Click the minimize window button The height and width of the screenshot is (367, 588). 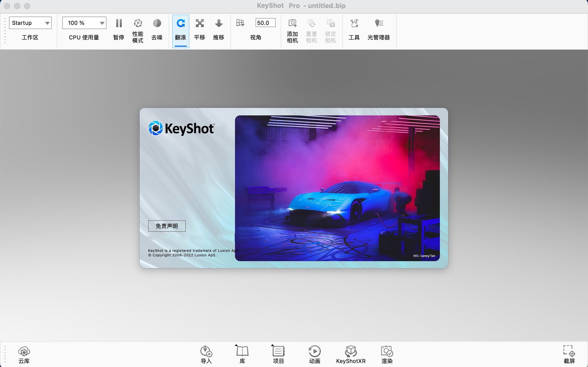point(17,6)
